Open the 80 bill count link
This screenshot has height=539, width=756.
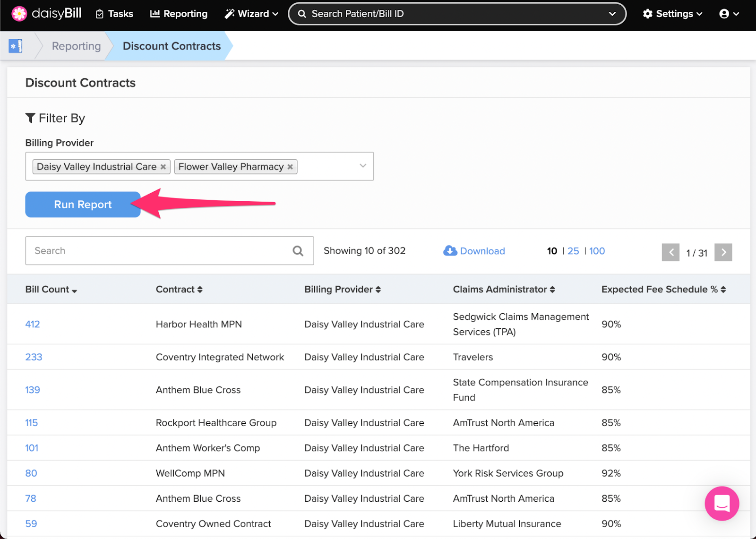click(x=31, y=473)
